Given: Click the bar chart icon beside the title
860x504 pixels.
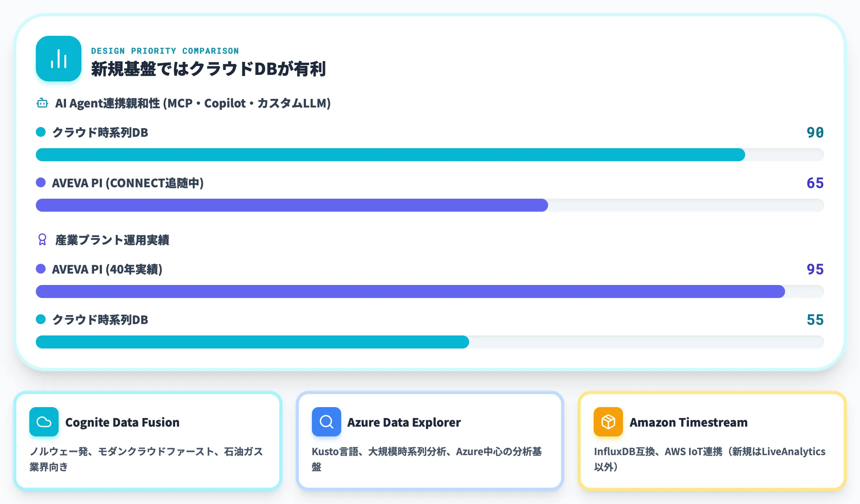Looking at the screenshot, I should (59, 59).
